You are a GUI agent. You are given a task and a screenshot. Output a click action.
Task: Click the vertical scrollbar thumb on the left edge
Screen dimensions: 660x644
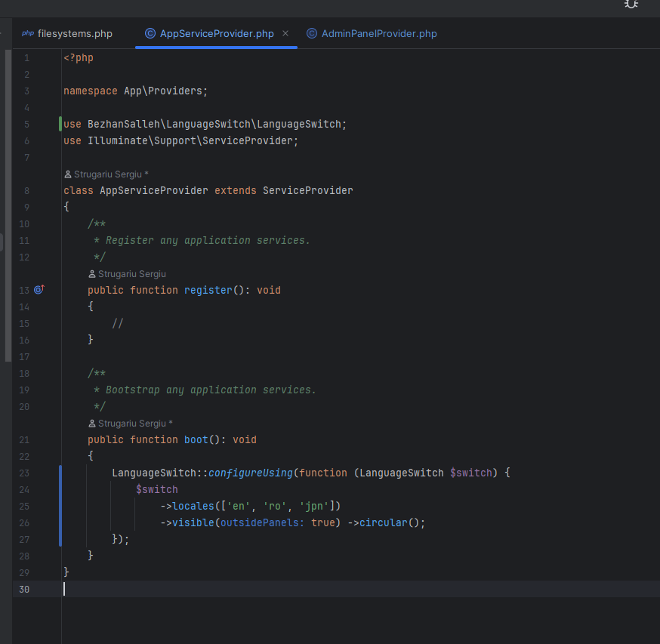8,204
